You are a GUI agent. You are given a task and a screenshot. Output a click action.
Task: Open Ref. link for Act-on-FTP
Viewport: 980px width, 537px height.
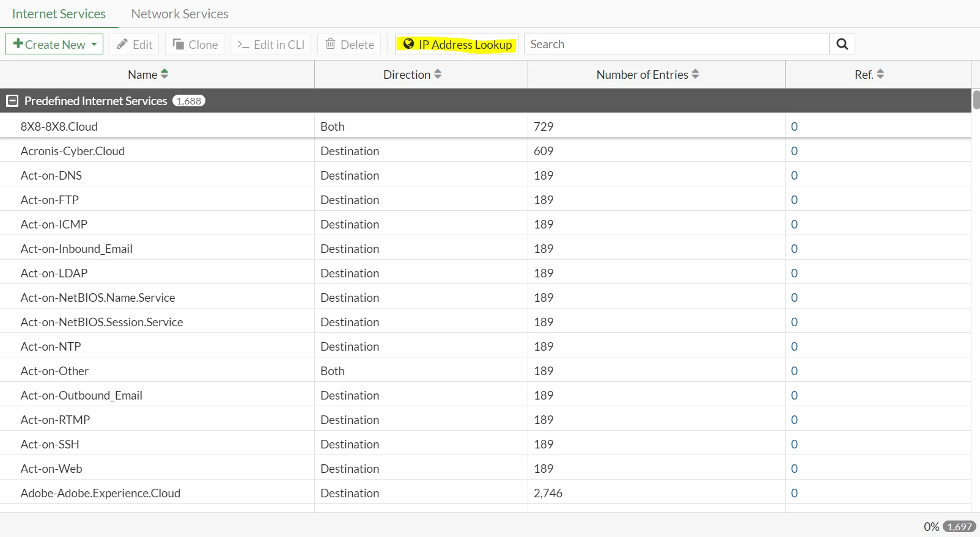coord(794,200)
